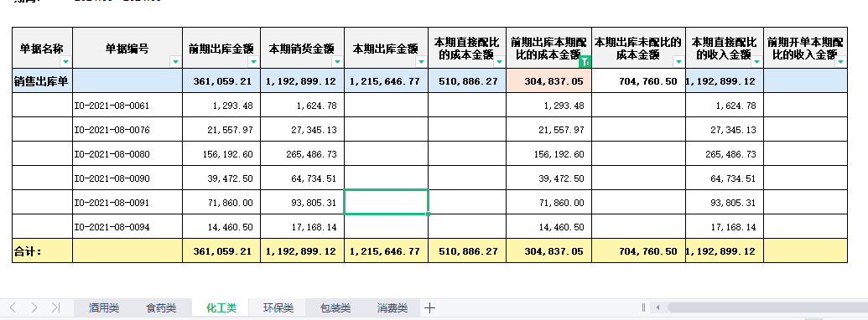The height and width of the screenshot is (320, 868).
Task: Open filter dropdown for 前期出库金额 column
Action: click(253, 62)
